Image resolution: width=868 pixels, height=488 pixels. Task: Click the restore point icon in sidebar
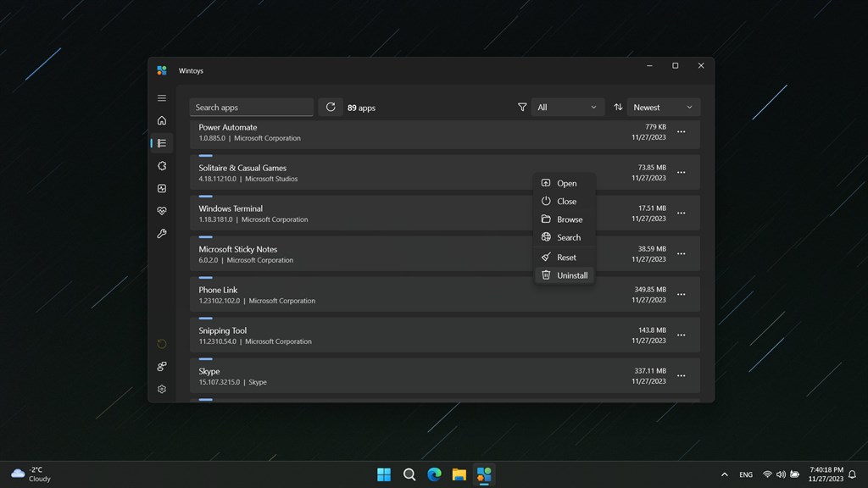click(x=162, y=344)
